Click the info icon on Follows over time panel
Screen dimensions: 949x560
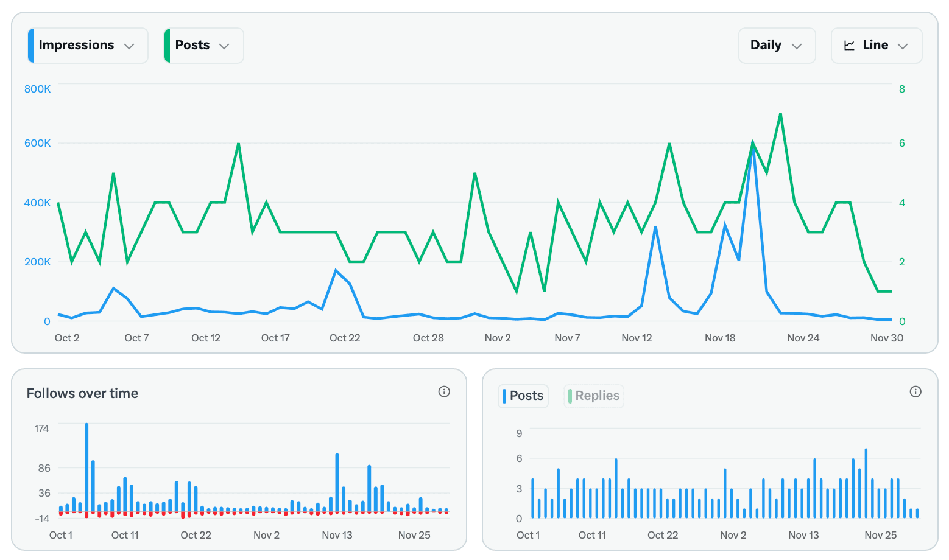point(444,392)
